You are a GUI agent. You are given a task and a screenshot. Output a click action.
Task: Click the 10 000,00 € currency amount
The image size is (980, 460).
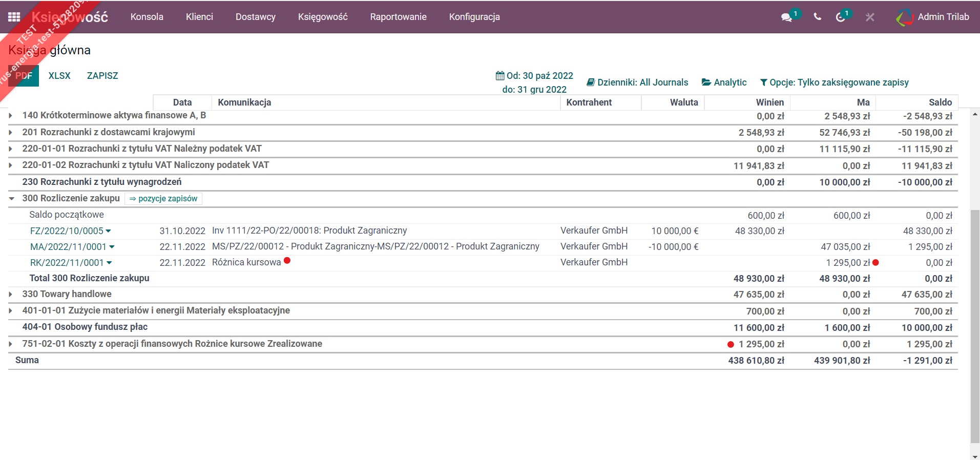tap(675, 231)
